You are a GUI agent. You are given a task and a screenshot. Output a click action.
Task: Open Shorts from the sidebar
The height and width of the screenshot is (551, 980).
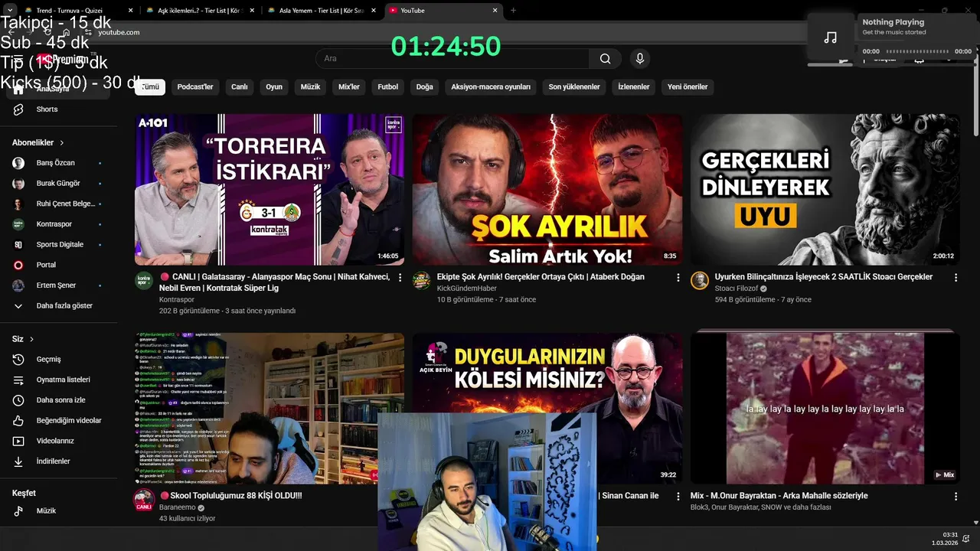[58, 109]
